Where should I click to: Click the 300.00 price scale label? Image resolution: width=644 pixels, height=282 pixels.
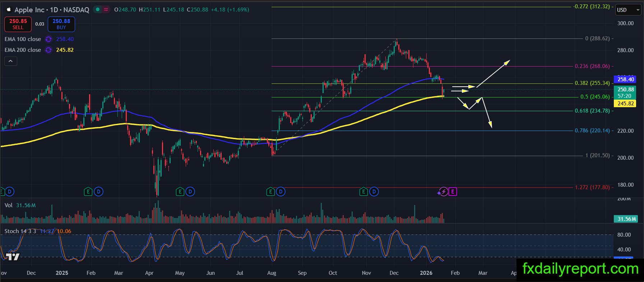click(x=625, y=23)
